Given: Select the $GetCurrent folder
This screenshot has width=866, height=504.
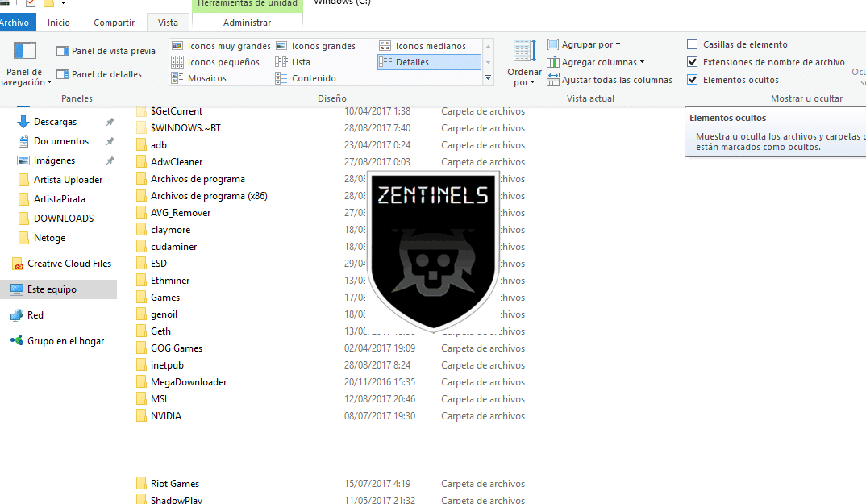Looking at the screenshot, I should [x=176, y=111].
